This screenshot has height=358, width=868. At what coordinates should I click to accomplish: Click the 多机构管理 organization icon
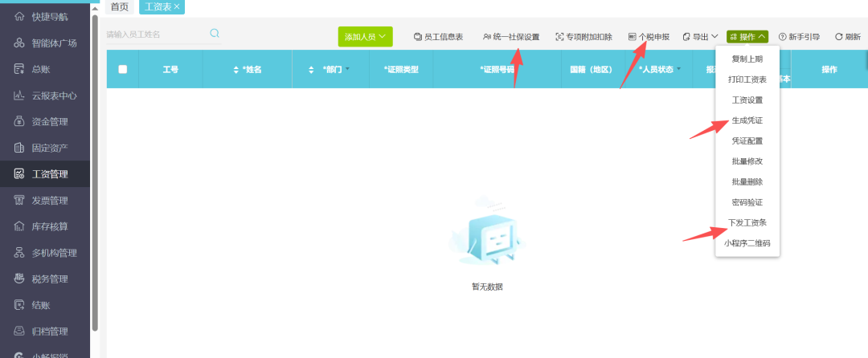(x=19, y=253)
